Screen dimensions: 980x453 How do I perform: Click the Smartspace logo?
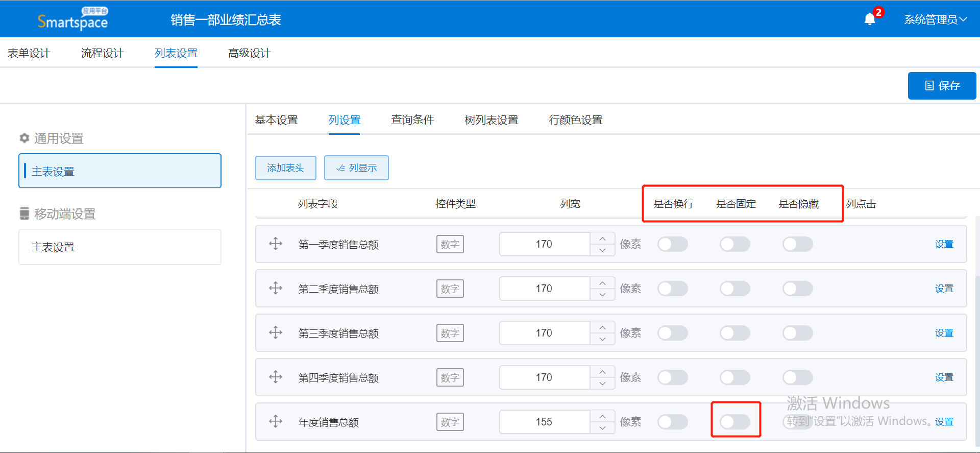coord(72,19)
